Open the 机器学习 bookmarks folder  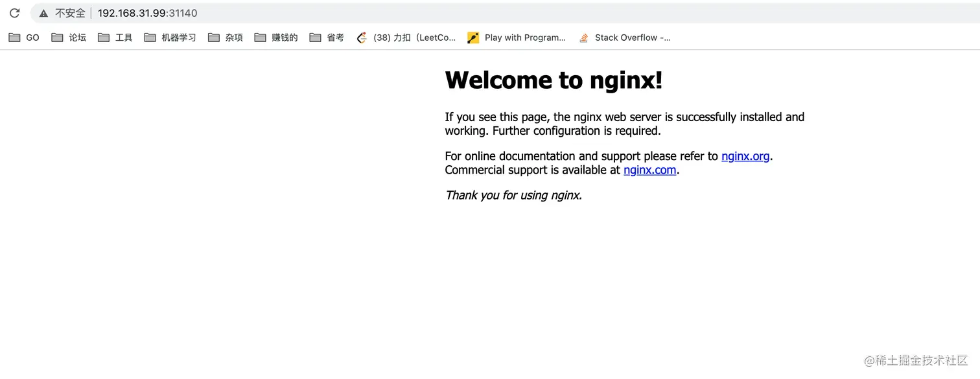[x=170, y=38]
